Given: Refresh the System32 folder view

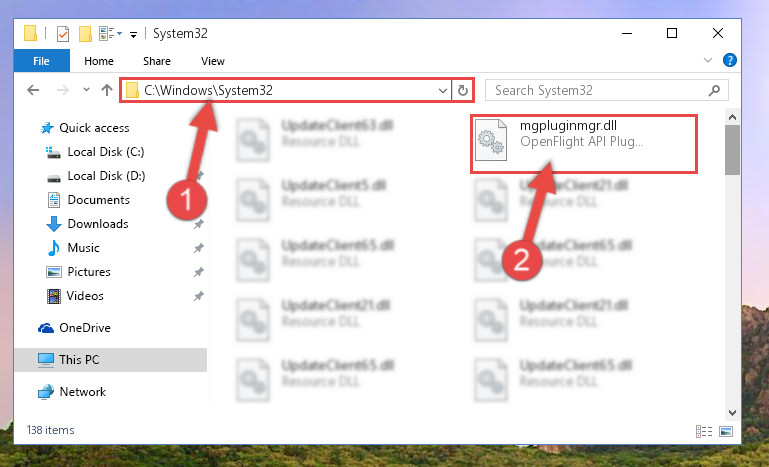Looking at the screenshot, I should pyautogui.click(x=462, y=91).
